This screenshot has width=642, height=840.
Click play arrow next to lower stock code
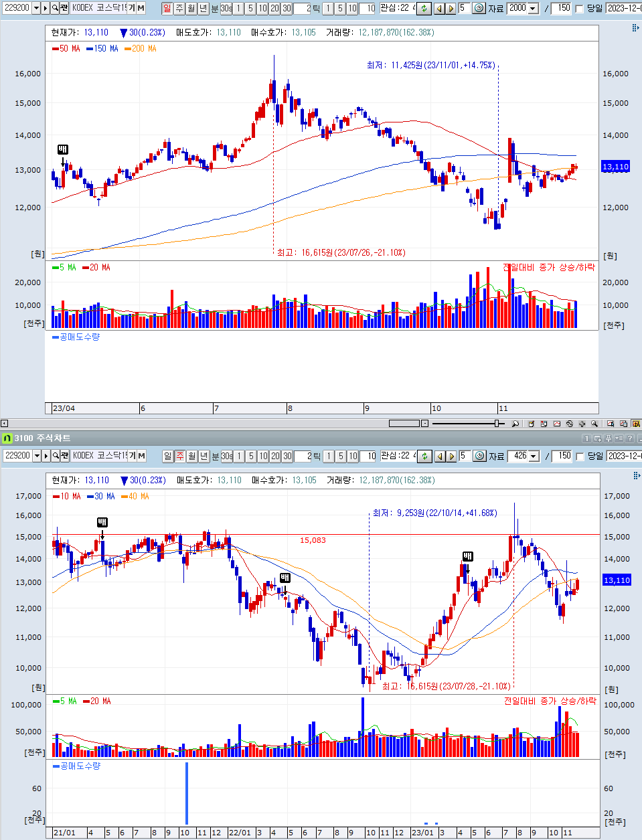46,456
